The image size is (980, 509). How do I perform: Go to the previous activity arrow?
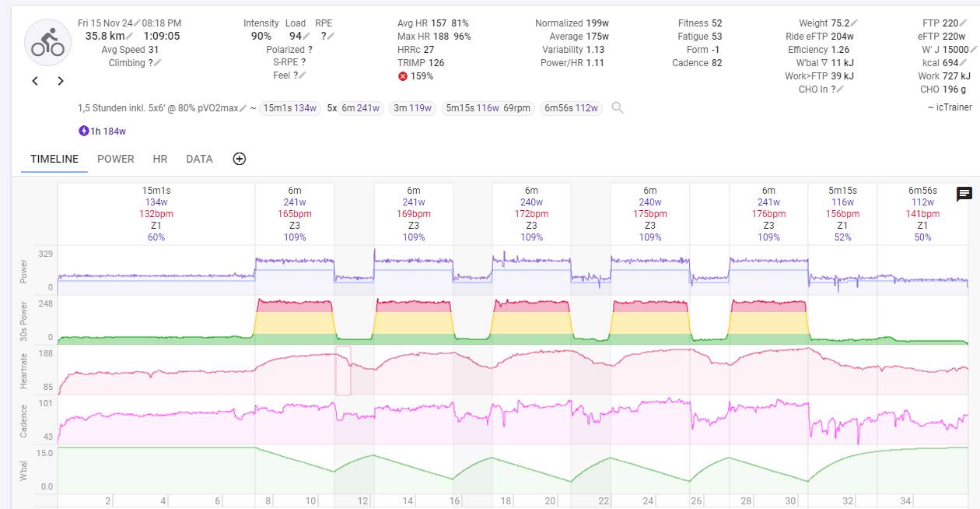pyautogui.click(x=35, y=81)
